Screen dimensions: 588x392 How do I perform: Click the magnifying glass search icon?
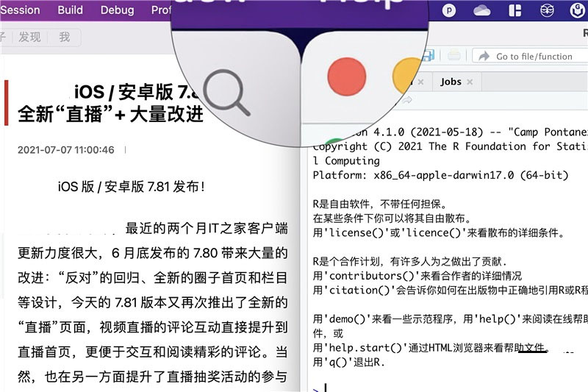(x=227, y=92)
